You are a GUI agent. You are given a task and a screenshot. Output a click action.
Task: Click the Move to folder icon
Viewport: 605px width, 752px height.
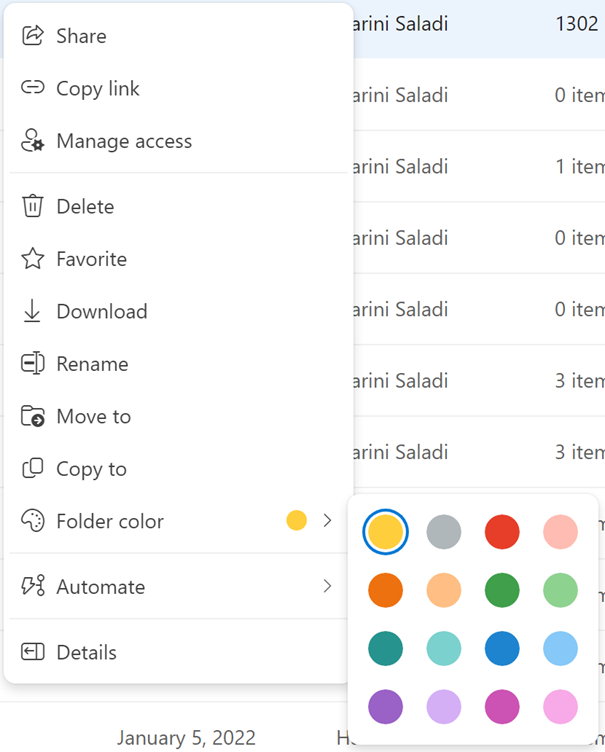[x=33, y=416]
